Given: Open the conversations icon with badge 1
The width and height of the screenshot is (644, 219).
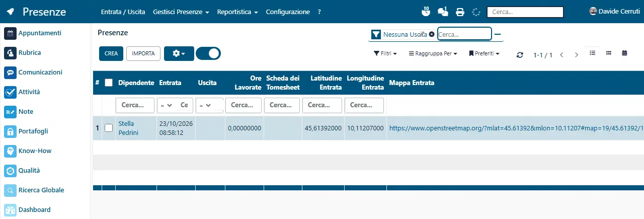Looking at the screenshot, I should point(443,12).
